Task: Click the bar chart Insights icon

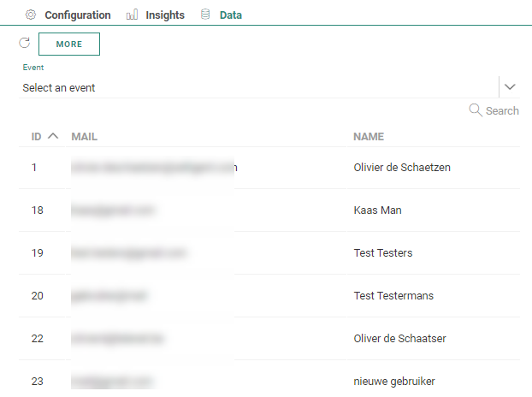Action: coord(132,15)
